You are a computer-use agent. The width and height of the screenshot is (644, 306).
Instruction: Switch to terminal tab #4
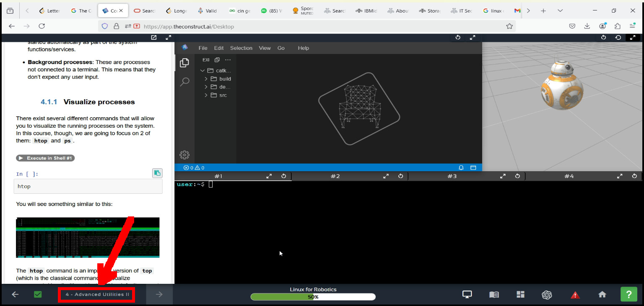point(569,176)
